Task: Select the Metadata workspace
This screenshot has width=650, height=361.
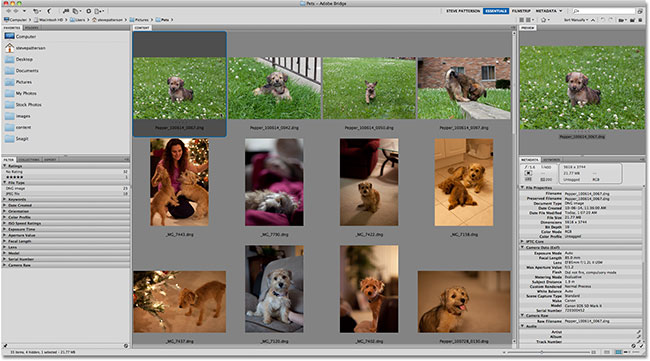Action: (x=546, y=11)
